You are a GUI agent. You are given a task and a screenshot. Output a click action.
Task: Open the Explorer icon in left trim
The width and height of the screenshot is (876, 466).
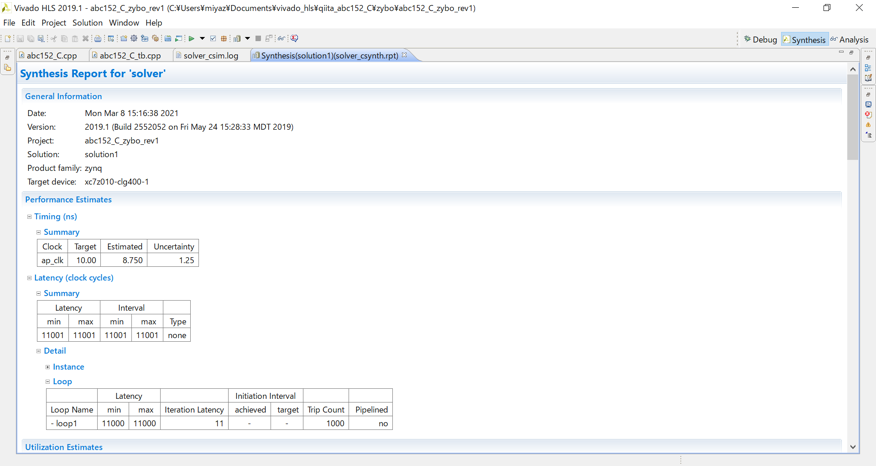[7, 68]
